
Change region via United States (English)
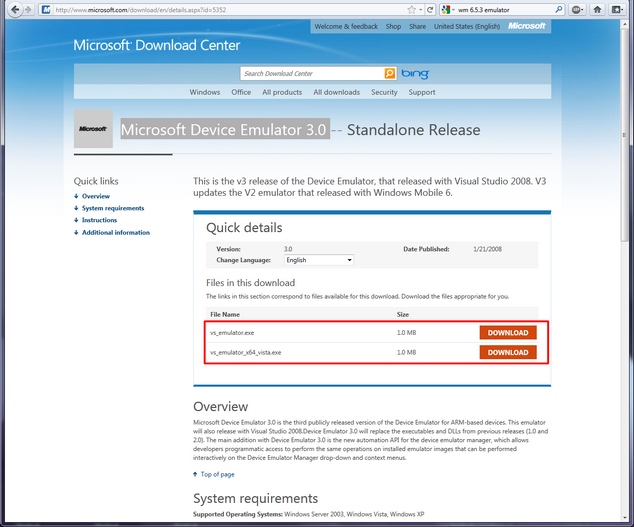point(467,26)
